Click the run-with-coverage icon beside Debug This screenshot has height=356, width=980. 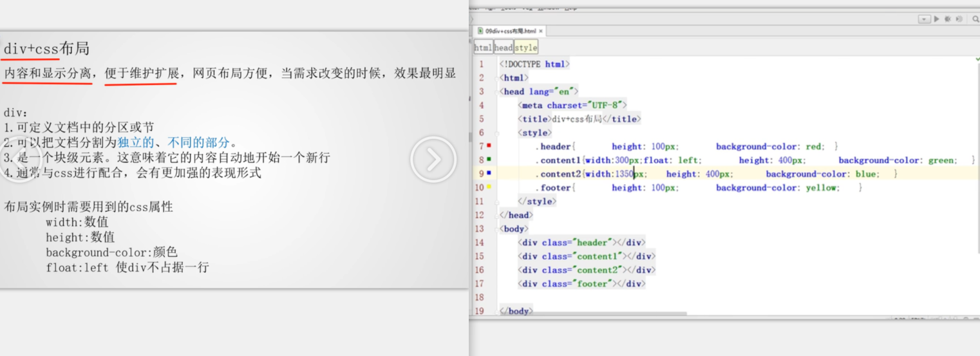click(x=959, y=19)
